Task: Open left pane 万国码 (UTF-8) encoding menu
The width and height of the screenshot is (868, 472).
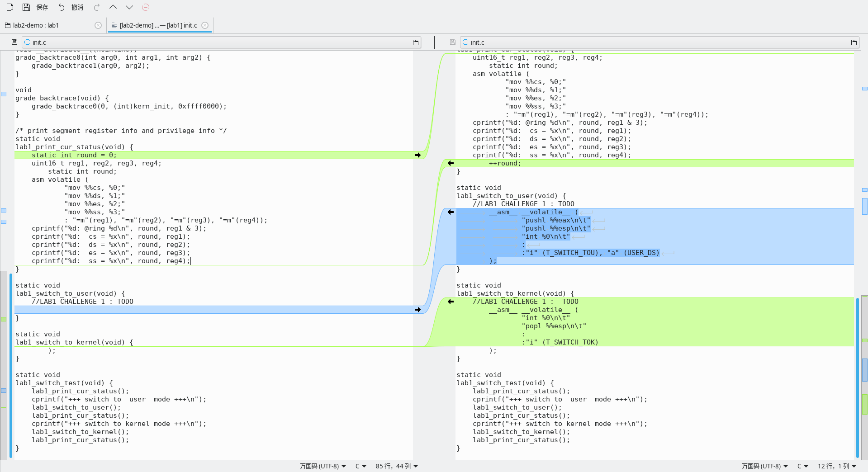Action: coord(323,466)
